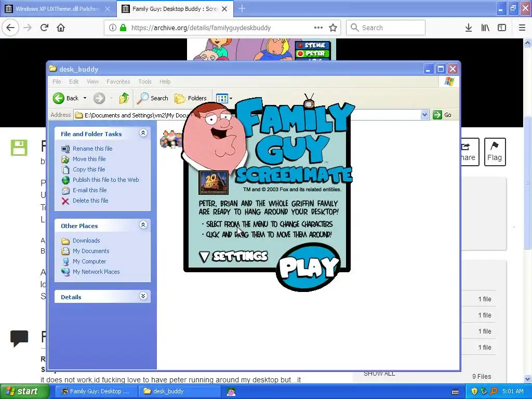Click the on-screen keyboard tray icon
Viewport: 532px width, 399px height.
455,392
